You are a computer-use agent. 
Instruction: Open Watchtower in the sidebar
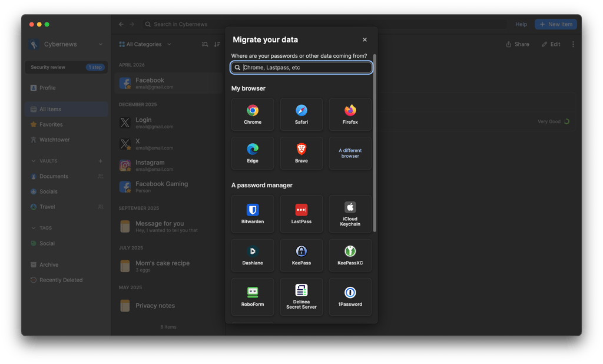click(x=66, y=140)
